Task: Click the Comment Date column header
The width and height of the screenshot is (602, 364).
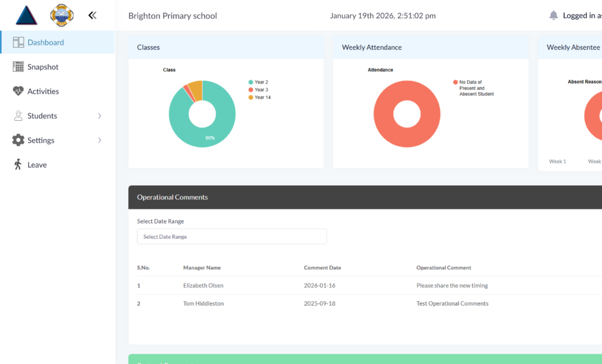Action: pos(322,268)
